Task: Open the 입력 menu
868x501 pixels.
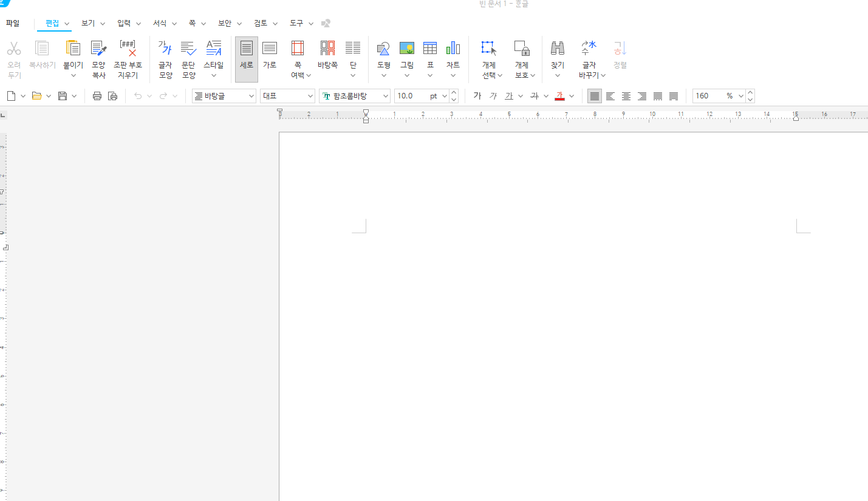Action: tap(124, 23)
